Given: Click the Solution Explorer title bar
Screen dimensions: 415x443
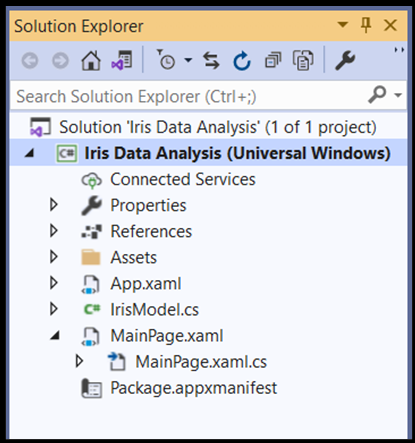Looking at the screenshot, I should tap(208, 26).
